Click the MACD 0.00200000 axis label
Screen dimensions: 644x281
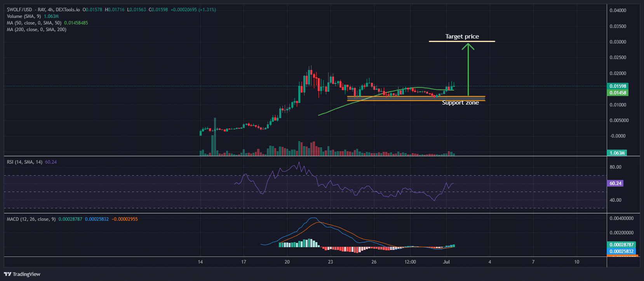621,233
